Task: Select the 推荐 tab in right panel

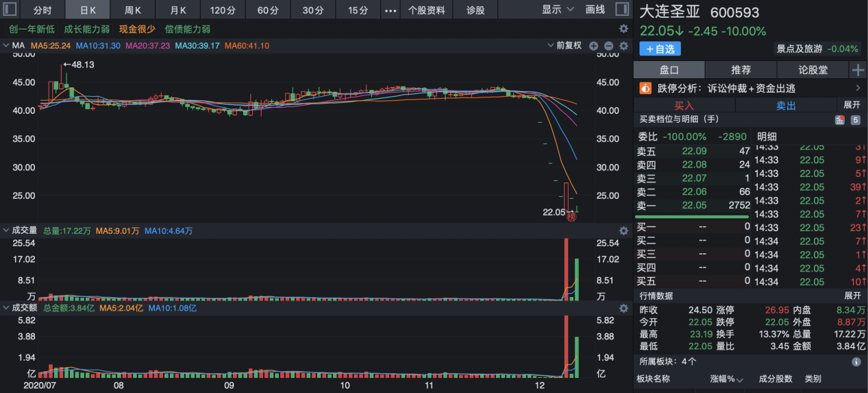Action: click(x=741, y=70)
